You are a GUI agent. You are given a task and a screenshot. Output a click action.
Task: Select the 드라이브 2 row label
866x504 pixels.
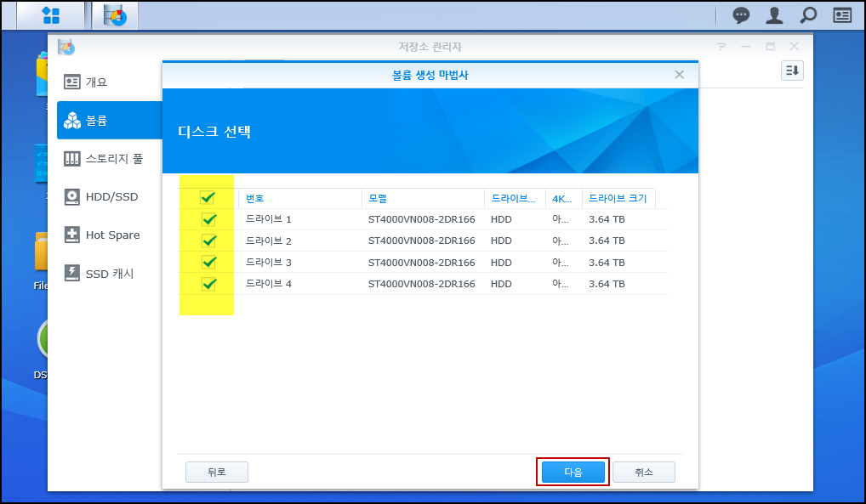click(269, 241)
